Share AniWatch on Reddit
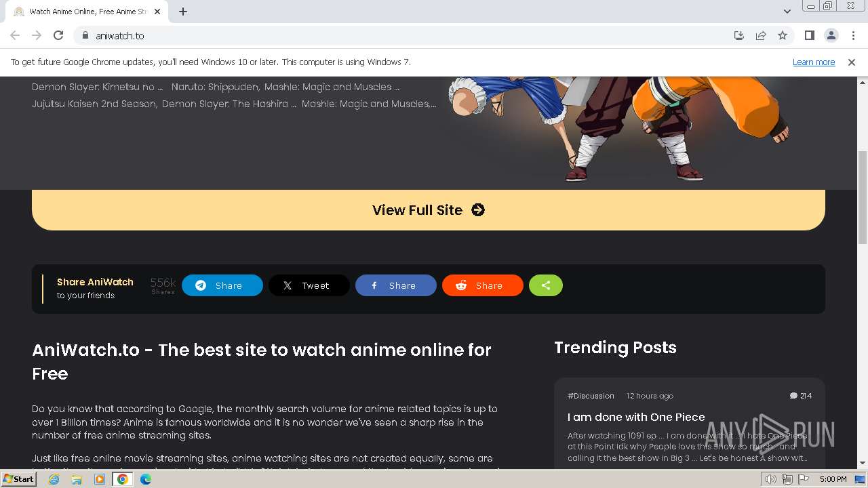The width and height of the screenshot is (868, 488). pos(483,285)
